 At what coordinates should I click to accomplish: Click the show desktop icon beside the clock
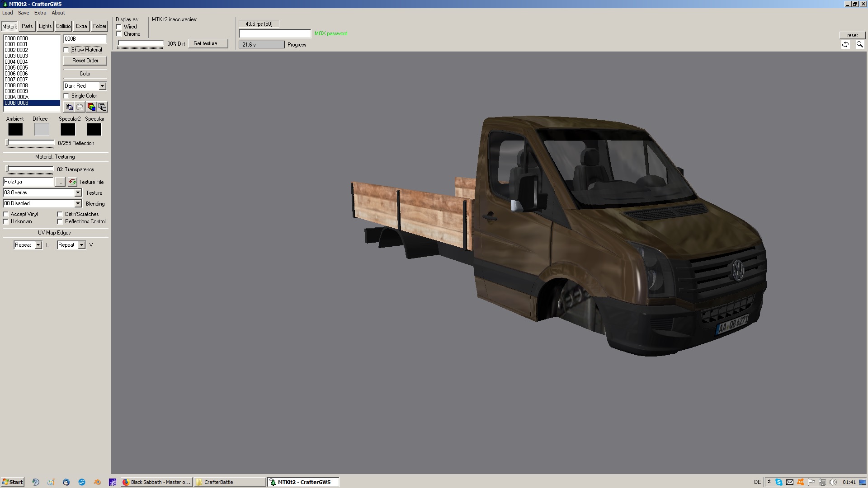(862, 482)
